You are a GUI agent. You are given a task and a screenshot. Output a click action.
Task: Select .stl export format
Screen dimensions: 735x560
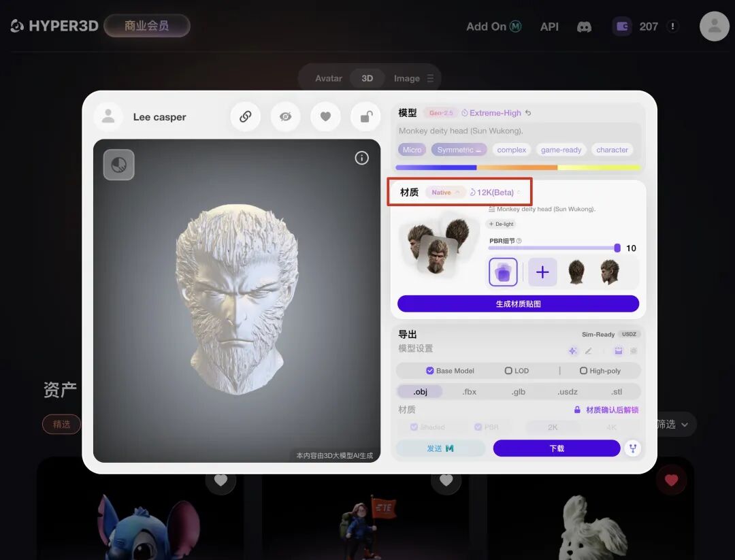pos(617,391)
